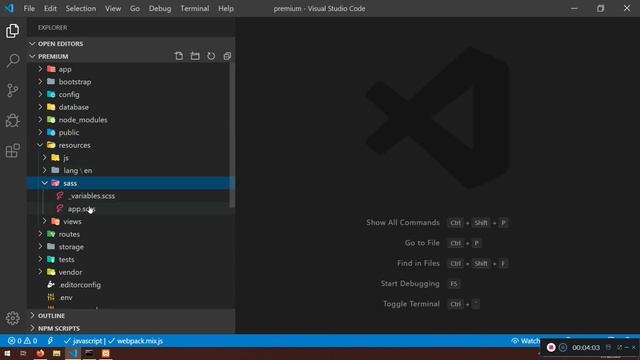Image resolution: width=640 pixels, height=360 pixels.
Task: Open Firefox from the taskbar
Action: point(40,353)
